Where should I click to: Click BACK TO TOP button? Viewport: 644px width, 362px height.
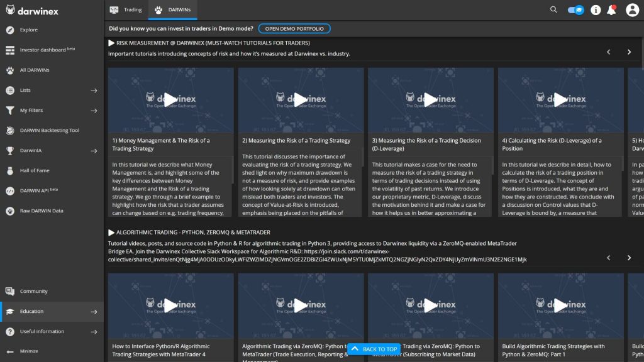pos(374,349)
